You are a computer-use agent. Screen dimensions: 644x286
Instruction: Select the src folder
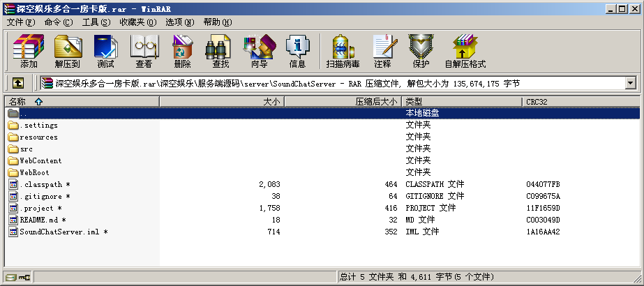coord(27,149)
